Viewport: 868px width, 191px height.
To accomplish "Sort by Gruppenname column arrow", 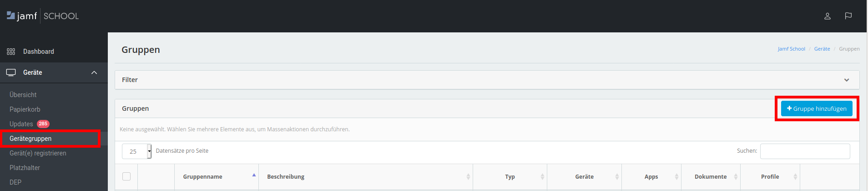I will point(254,176).
